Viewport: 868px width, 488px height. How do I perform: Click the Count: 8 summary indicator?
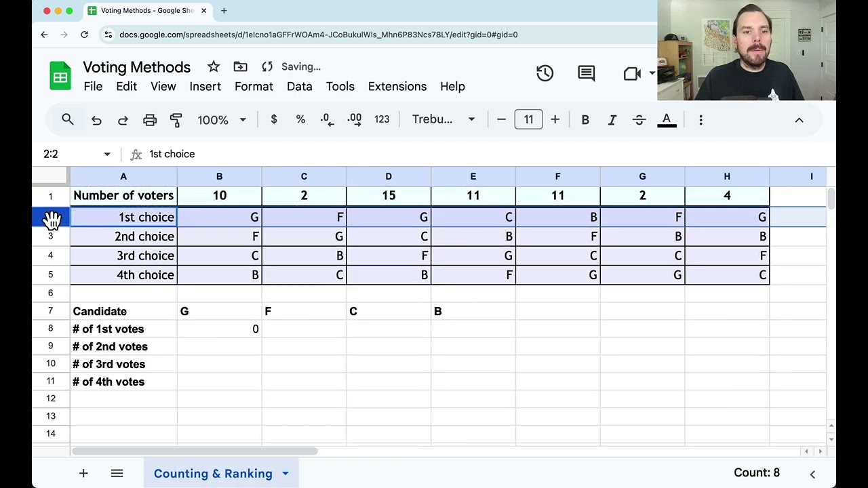point(757,473)
